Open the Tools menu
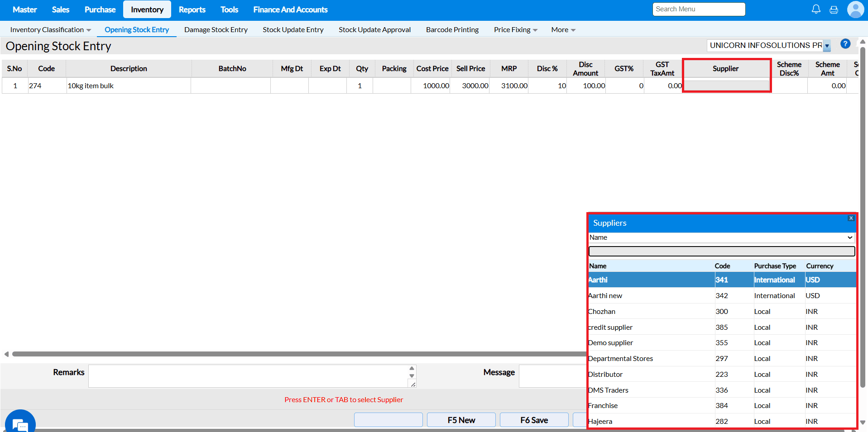The width and height of the screenshot is (868, 432). coord(229,9)
